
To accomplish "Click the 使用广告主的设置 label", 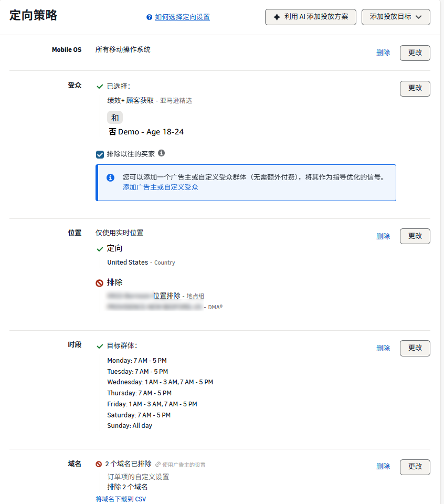I will [x=184, y=465].
